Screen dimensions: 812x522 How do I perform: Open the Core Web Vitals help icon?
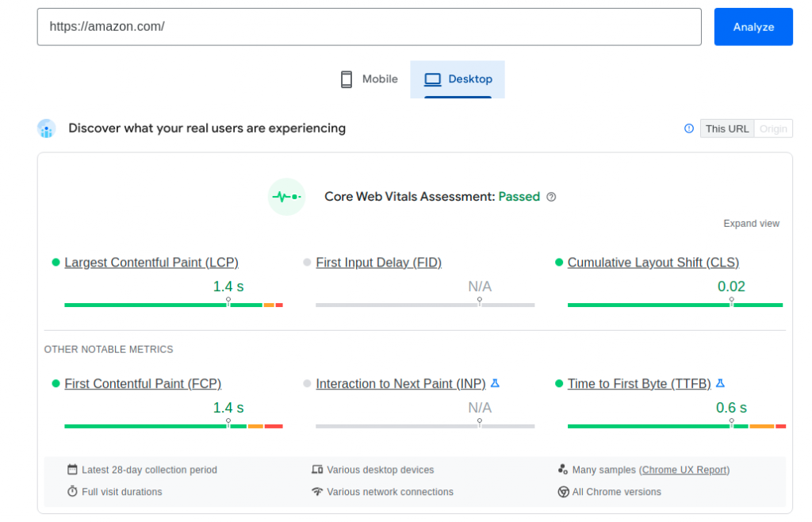click(x=551, y=197)
